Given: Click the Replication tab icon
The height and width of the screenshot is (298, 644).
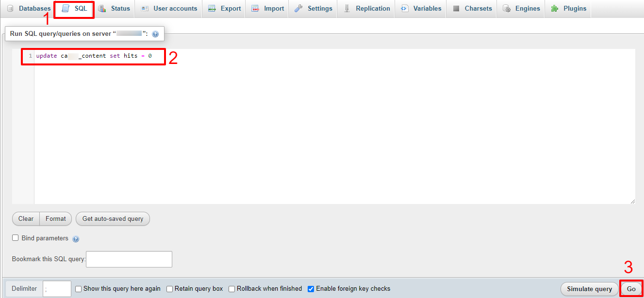Looking at the screenshot, I should click(x=347, y=9).
